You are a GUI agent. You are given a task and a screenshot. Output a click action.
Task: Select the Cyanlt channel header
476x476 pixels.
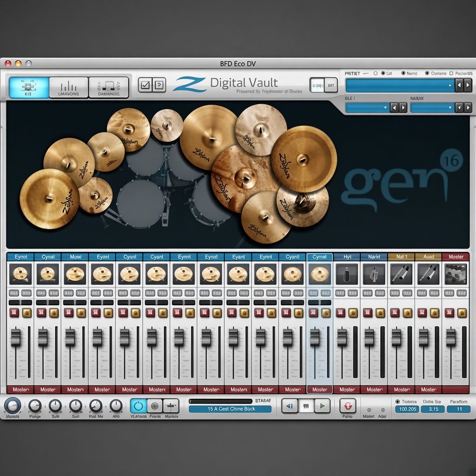[293, 257]
